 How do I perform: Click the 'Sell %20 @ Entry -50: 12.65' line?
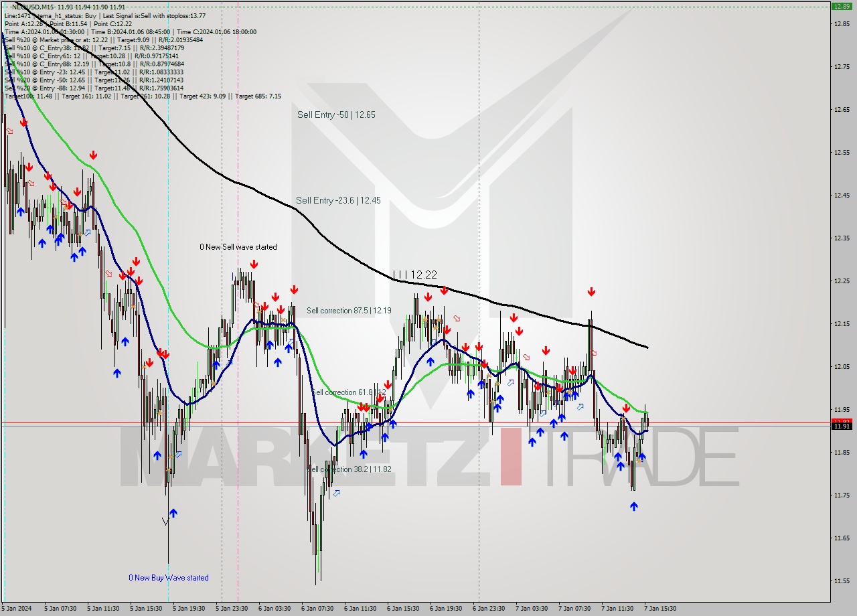(x=94, y=80)
